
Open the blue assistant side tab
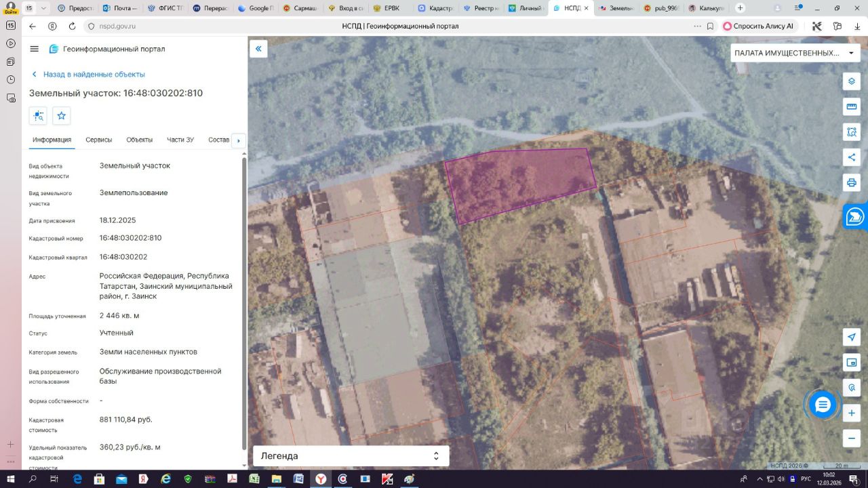tap(856, 217)
